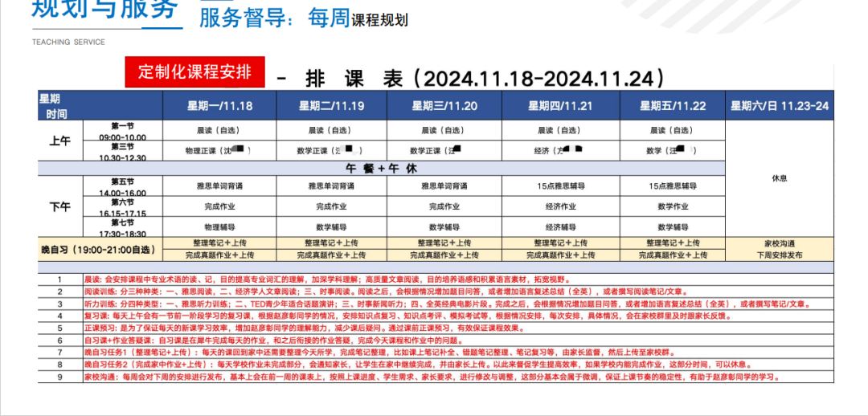Viewport: 868px width, 416px height.
Task: Click note 1 starting with 晨读：
Action: (x=458, y=279)
